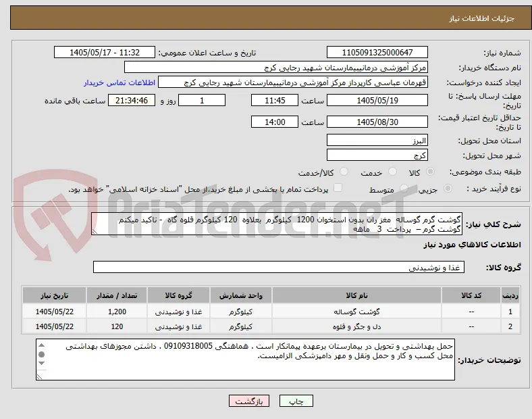Click the buyer notes scroll down arrow
The image size is (532, 419).
(41, 364)
